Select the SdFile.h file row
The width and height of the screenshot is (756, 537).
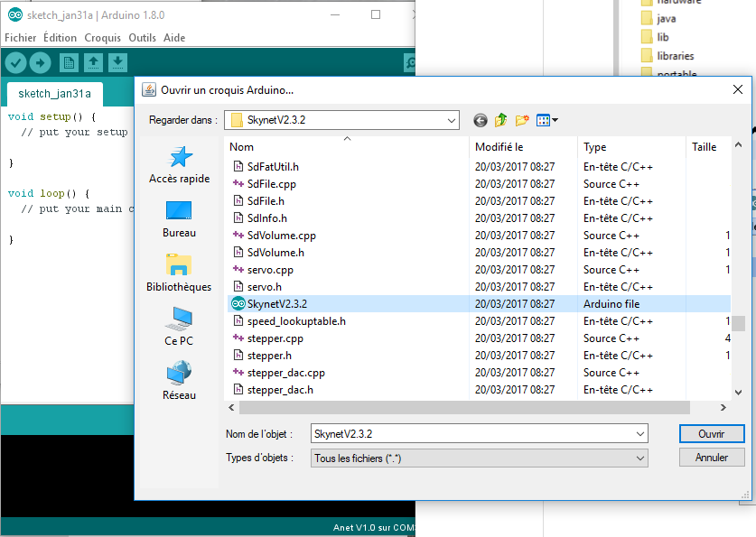coord(480,201)
